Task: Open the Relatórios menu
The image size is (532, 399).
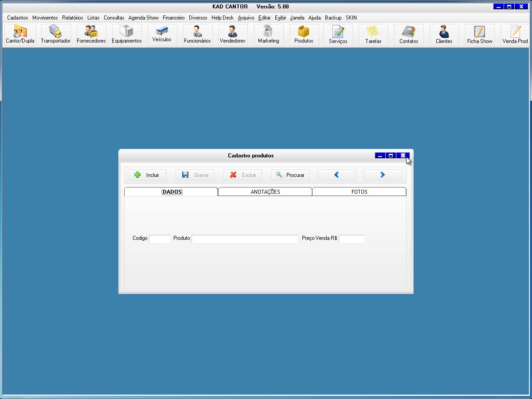Action: click(73, 18)
